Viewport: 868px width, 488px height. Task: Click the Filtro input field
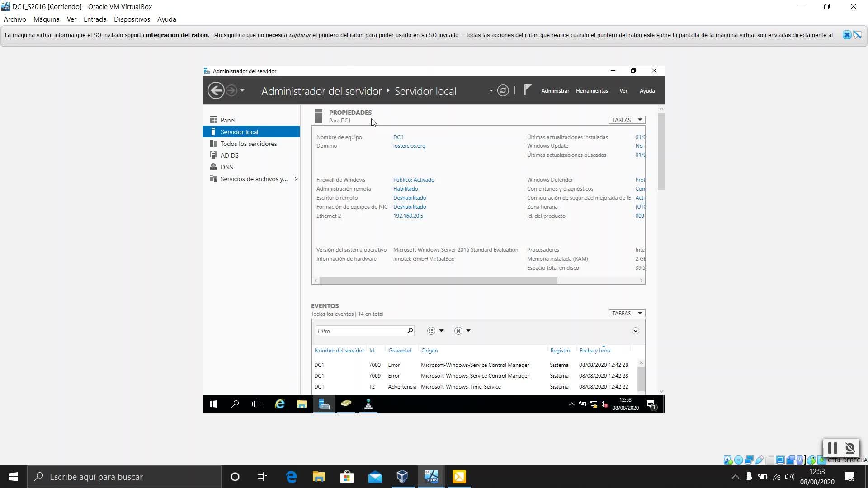click(x=360, y=331)
